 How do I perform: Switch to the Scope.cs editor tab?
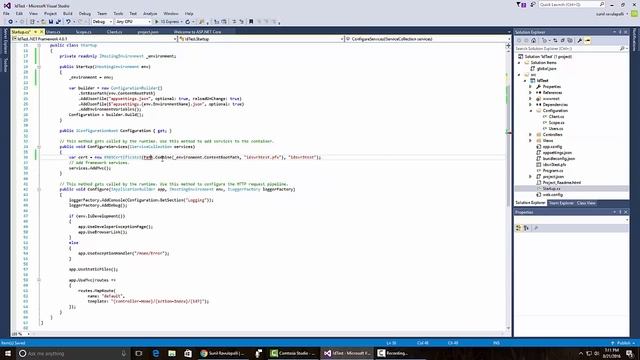tap(84, 32)
